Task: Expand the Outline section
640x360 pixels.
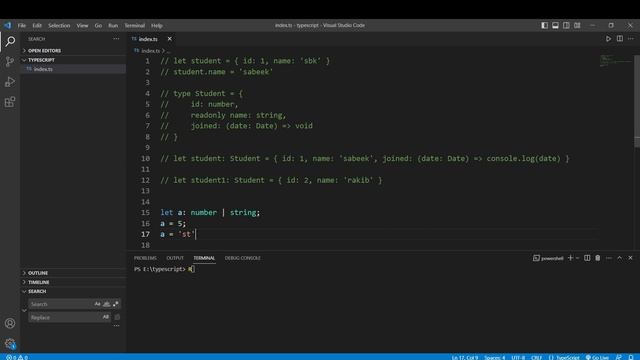Action: coord(73,273)
